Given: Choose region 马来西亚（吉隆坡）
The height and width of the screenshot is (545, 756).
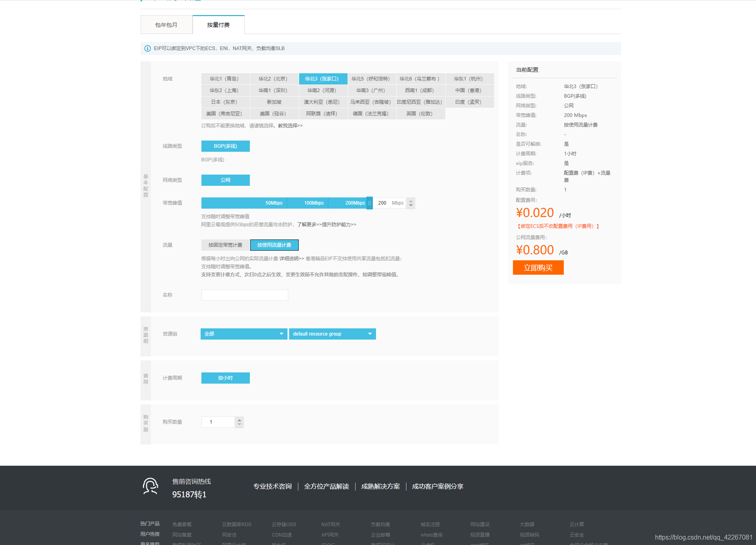Looking at the screenshot, I should click(372, 102).
